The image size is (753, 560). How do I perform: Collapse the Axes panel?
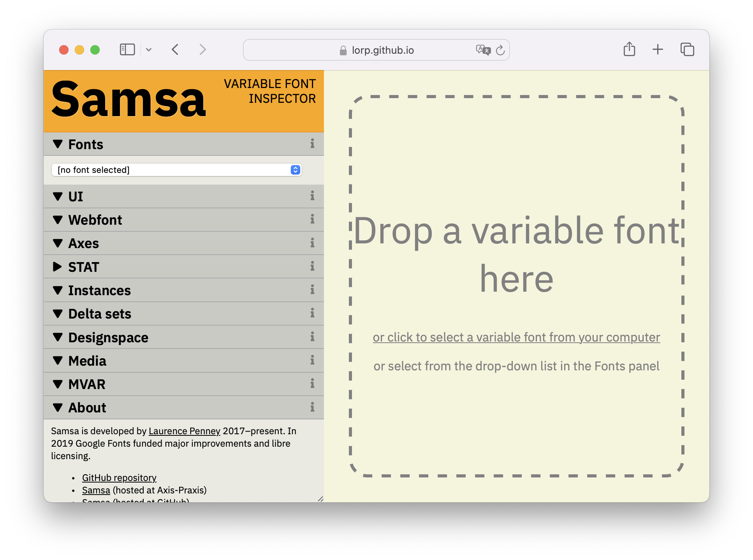click(x=58, y=243)
